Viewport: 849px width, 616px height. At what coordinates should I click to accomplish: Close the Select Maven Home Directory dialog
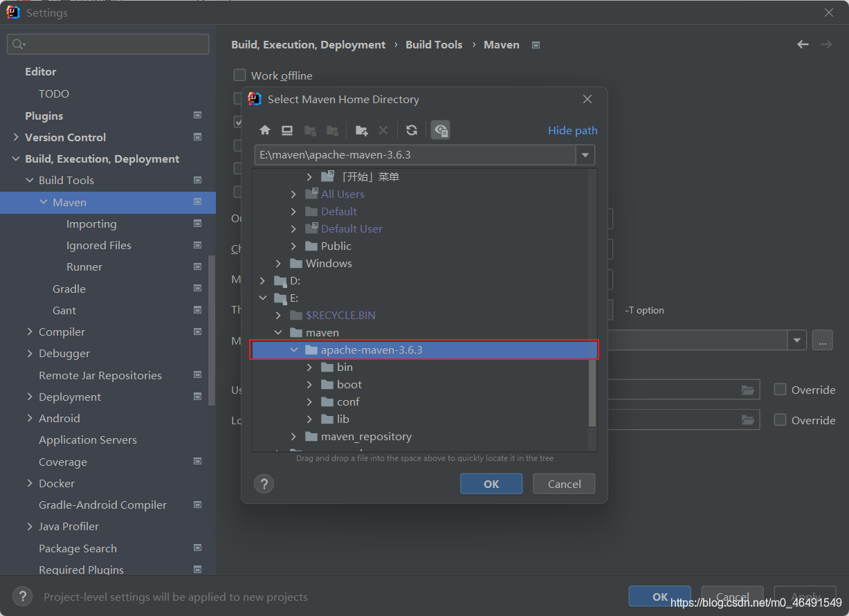(x=587, y=99)
